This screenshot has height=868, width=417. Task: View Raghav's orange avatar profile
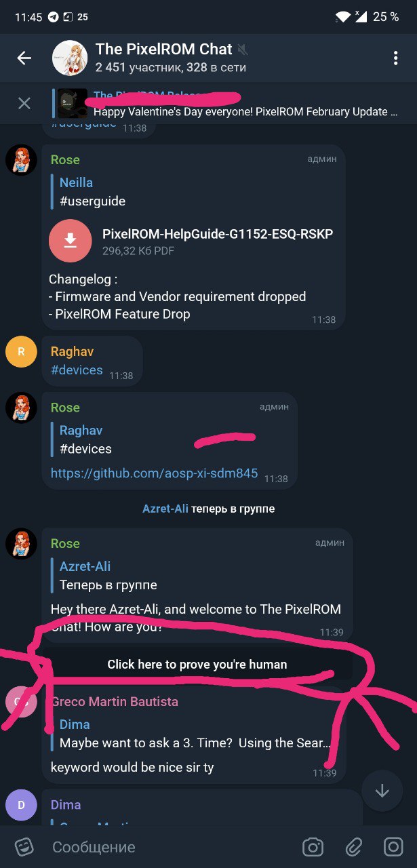[21, 351]
